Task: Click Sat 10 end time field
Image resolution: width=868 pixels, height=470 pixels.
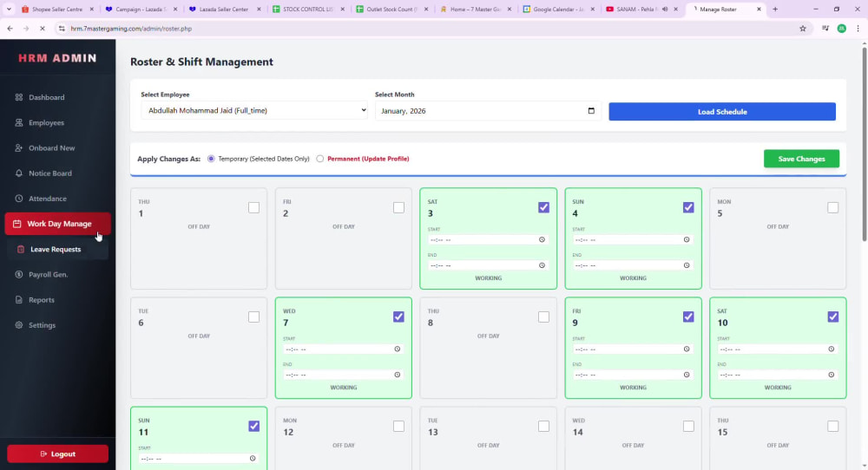Action: [x=777, y=375]
